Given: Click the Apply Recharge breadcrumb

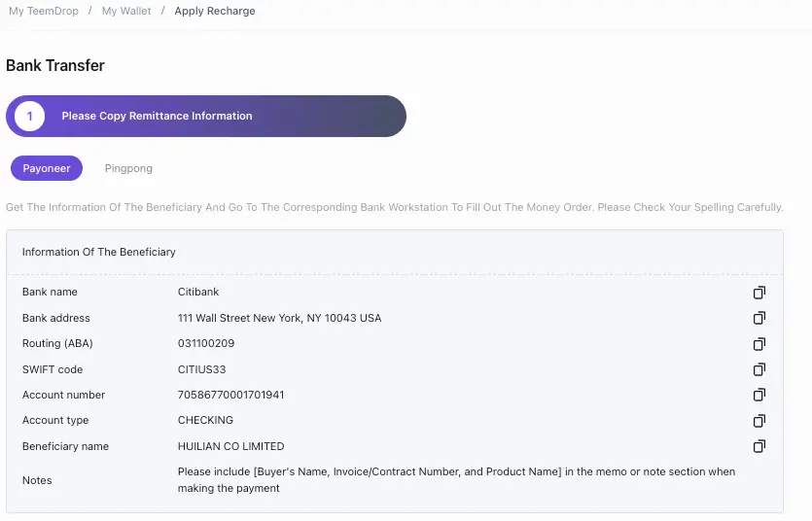Looking at the screenshot, I should pos(215,12).
